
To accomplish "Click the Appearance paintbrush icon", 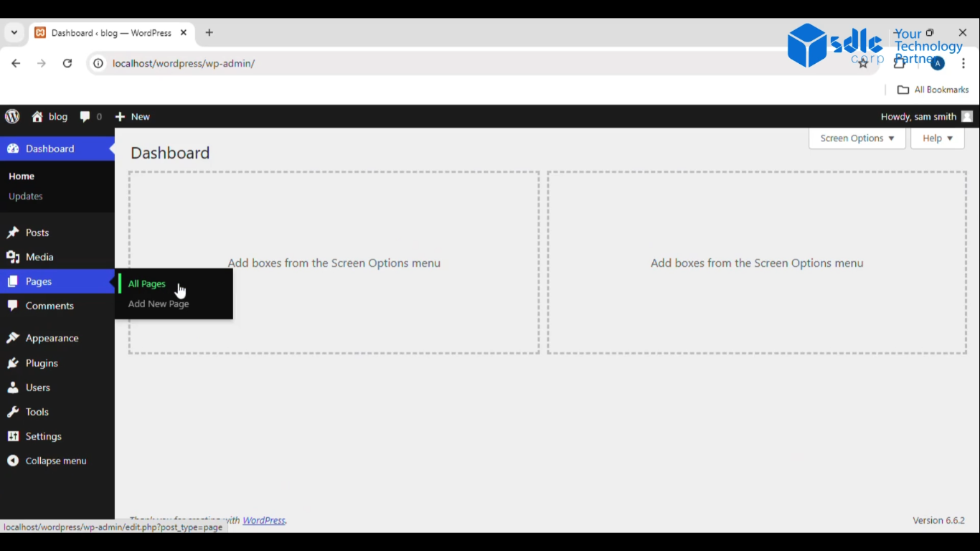I will point(13,338).
